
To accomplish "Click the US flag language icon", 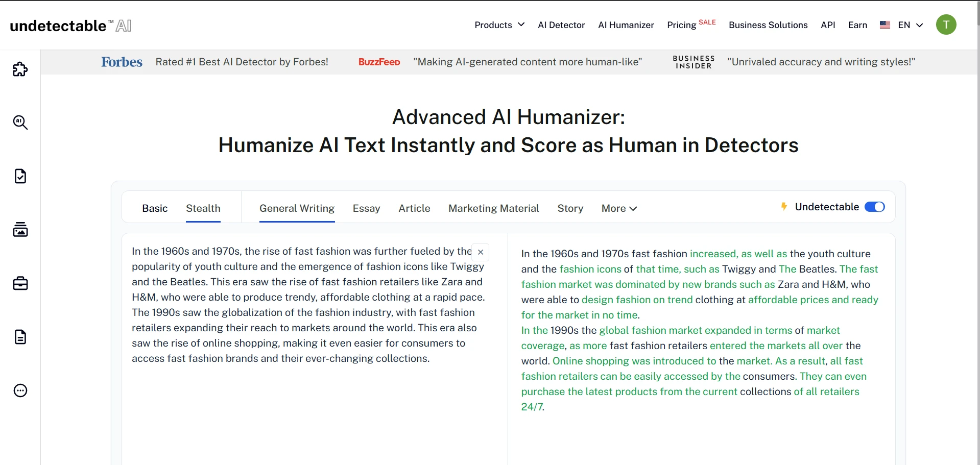I will [885, 25].
